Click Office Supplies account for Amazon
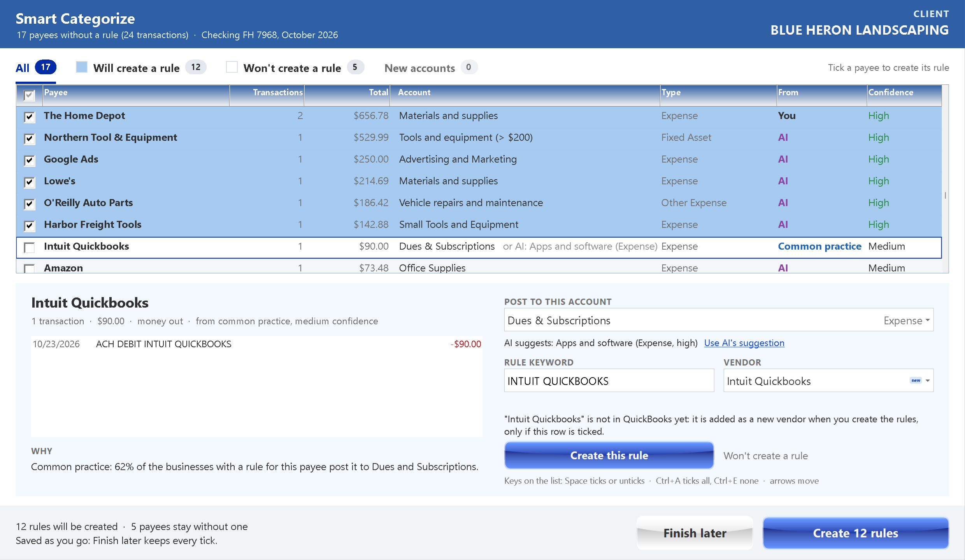 click(x=432, y=268)
